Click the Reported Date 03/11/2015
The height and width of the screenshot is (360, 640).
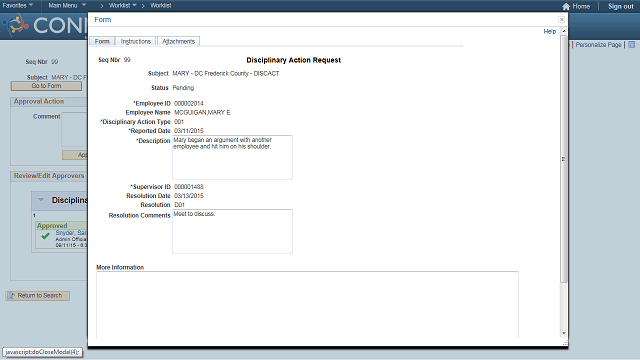(x=189, y=131)
